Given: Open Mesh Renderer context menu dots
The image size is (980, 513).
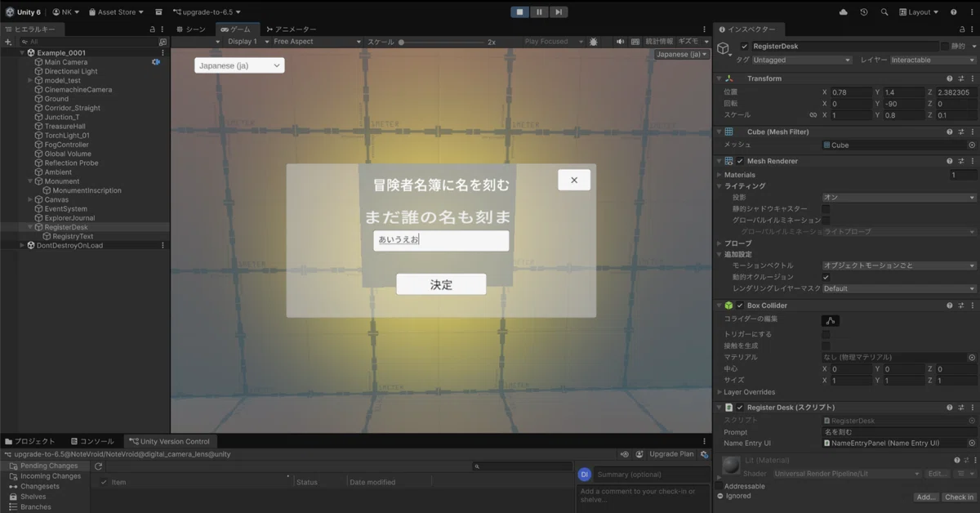Looking at the screenshot, I should (x=973, y=161).
